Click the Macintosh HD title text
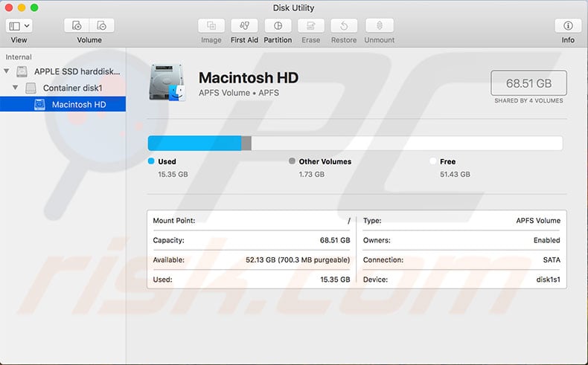Viewport: 588px width, 365px height. tap(249, 78)
